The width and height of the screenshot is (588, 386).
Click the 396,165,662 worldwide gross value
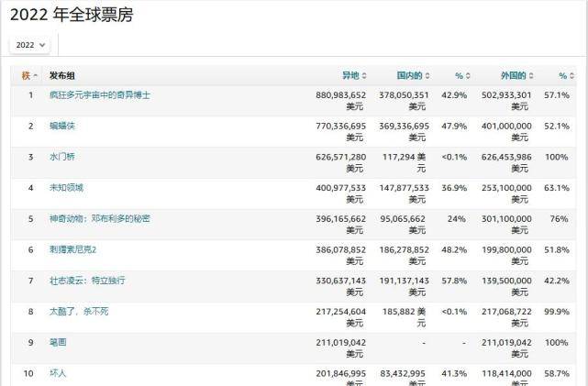341,219
